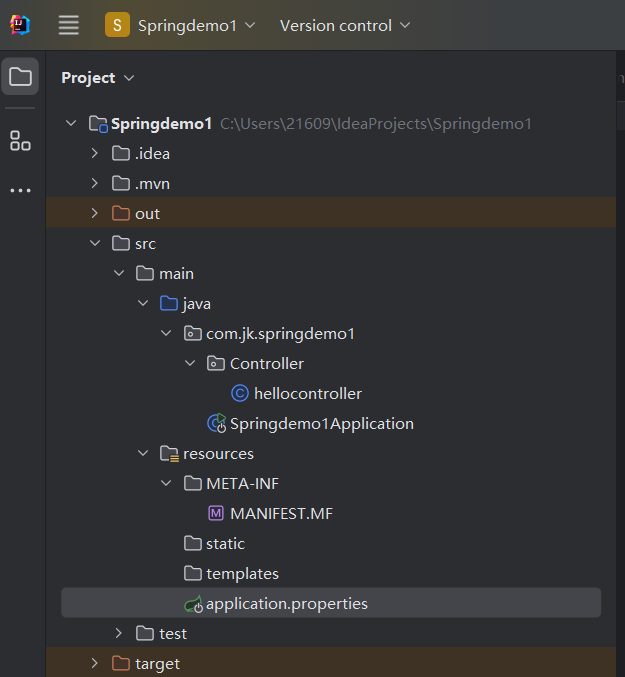Click the project path C:\Users\21609\IdeaProjects\Springdemo1
The width and height of the screenshot is (625, 677).
[376, 124]
